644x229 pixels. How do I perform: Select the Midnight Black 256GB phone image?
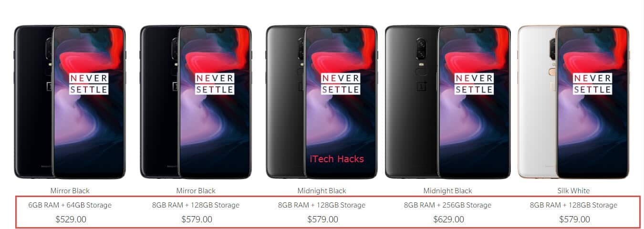point(447,102)
